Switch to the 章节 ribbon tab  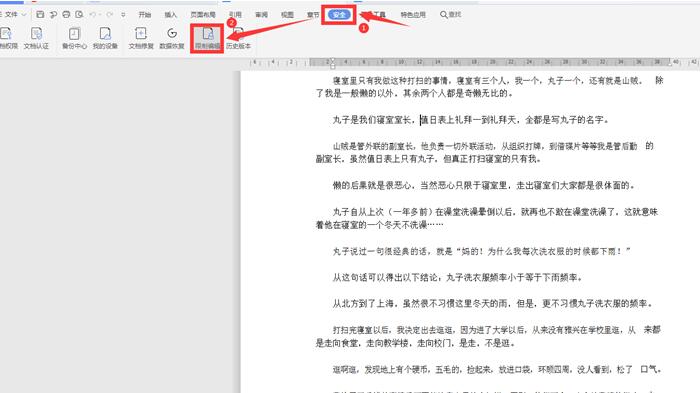[313, 15]
